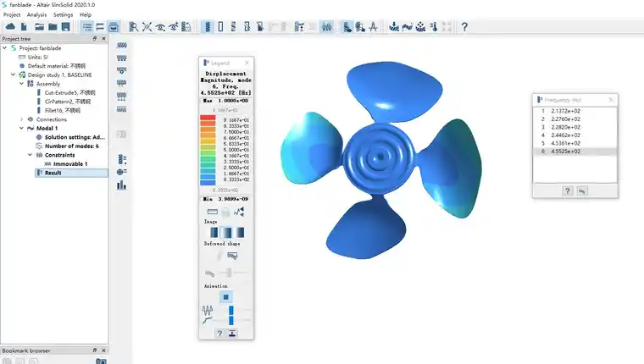The width and height of the screenshot is (644, 364).
Task: Collapse the Assembly node
Action: pos(22,84)
